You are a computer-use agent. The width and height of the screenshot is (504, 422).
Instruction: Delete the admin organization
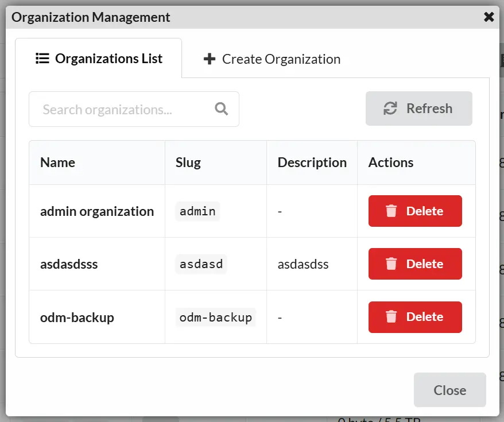[414, 211]
